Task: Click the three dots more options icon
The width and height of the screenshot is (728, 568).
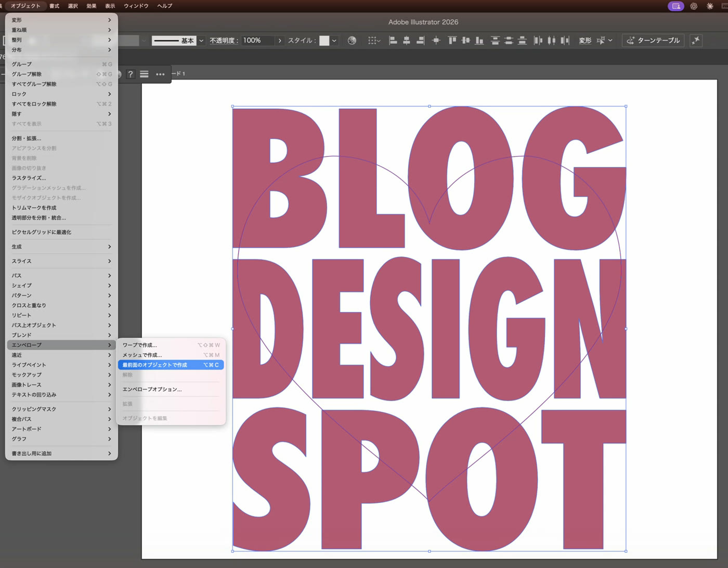Action: (160, 74)
